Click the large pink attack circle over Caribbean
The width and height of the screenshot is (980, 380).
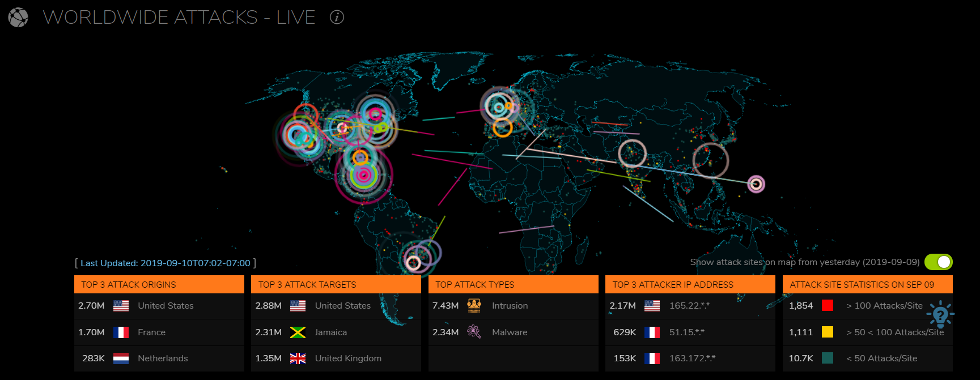point(363,176)
